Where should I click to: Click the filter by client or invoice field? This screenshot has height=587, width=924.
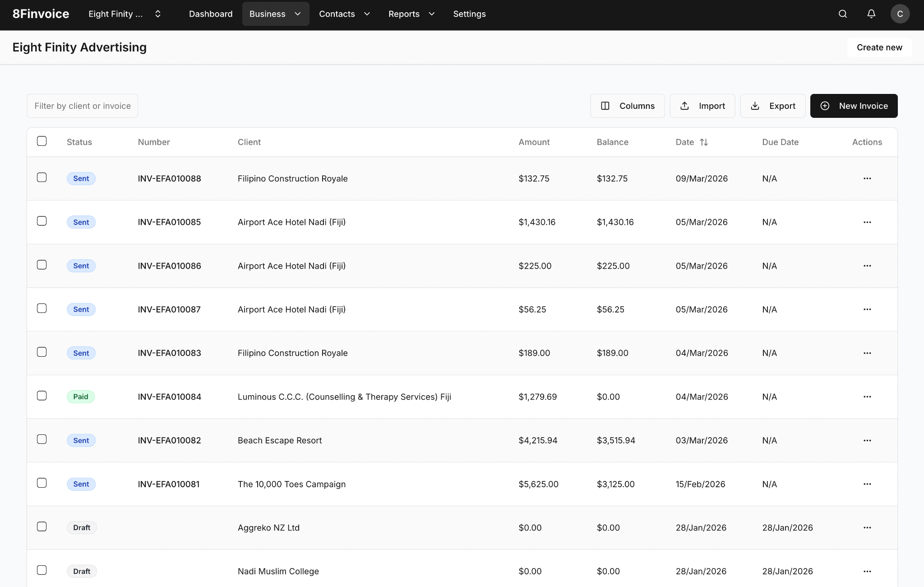tap(82, 106)
